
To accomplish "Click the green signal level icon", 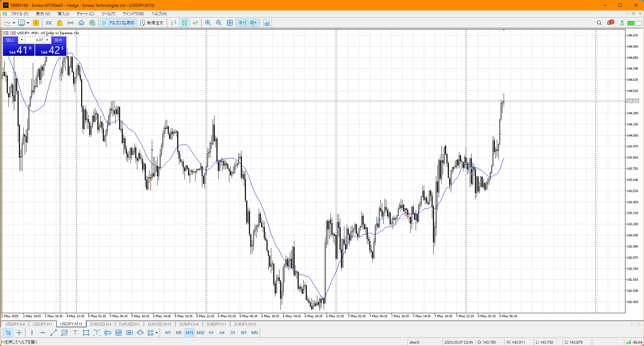I will (x=622, y=23).
